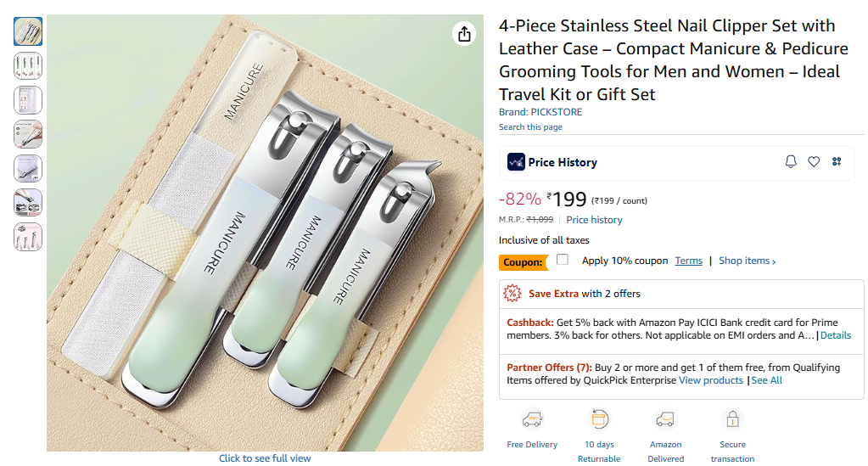Select the second product thumbnail image
Image resolution: width=868 pixels, height=466 pixels.
(x=28, y=66)
